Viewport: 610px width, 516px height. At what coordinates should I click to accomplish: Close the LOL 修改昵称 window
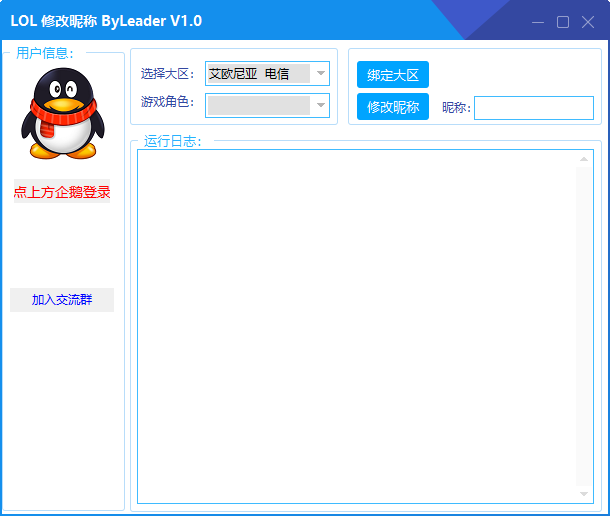pos(588,22)
